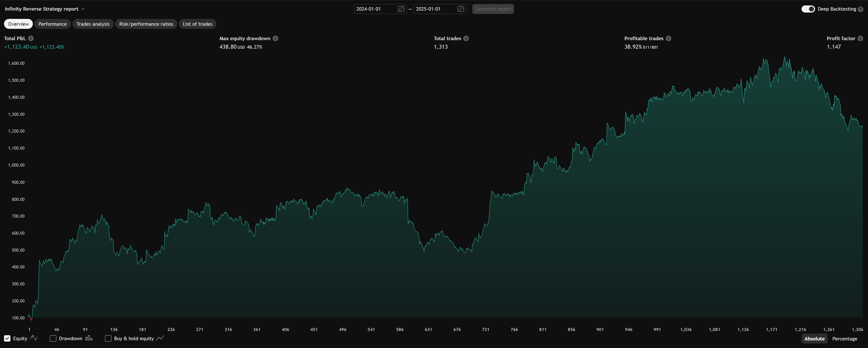The width and height of the screenshot is (868, 348).
Task: Enable the Buy & hold equity checkbox
Action: tap(108, 338)
